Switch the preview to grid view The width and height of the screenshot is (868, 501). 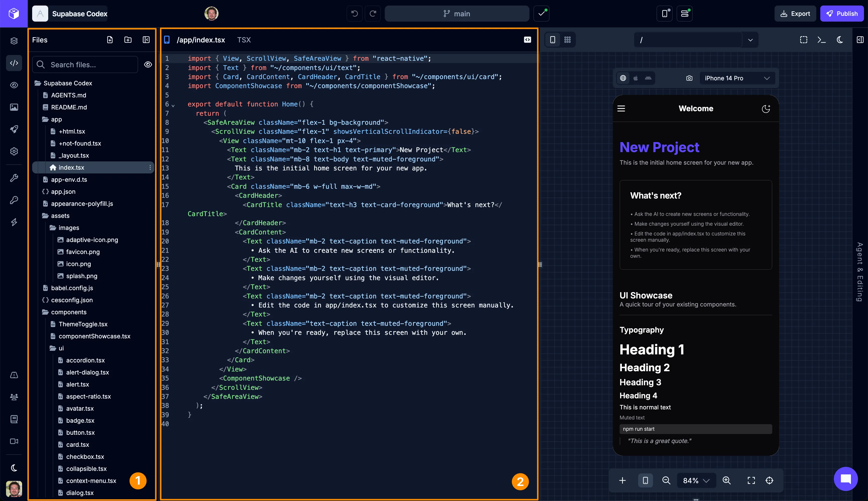(x=567, y=40)
